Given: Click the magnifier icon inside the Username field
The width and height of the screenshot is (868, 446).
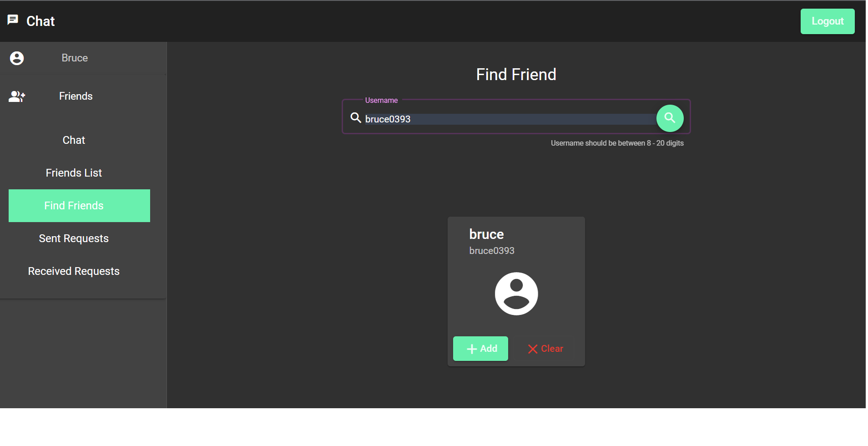Looking at the screenshot, I should 356,117.
